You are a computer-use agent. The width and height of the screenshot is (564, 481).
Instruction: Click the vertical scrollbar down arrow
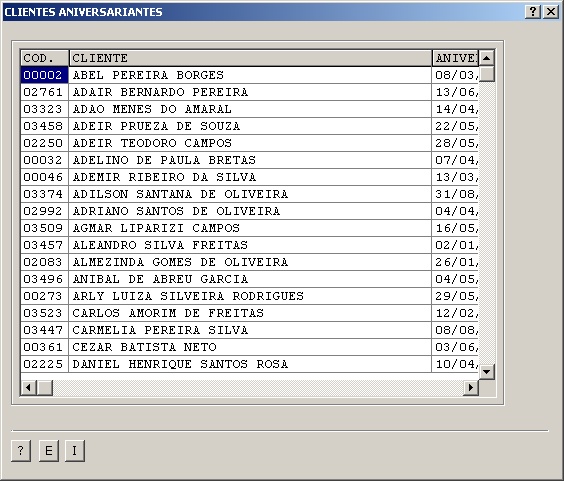tap(487, 372)
